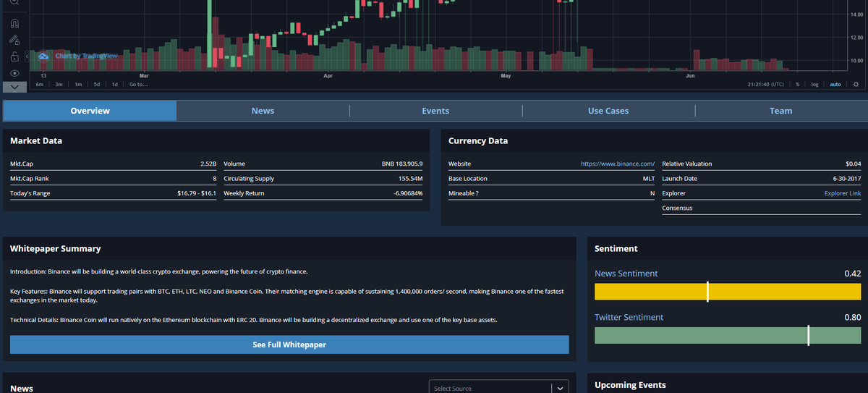Click the News Sentiment label
This screenshot has width=868, height=393.
click(x=626, y=274)
